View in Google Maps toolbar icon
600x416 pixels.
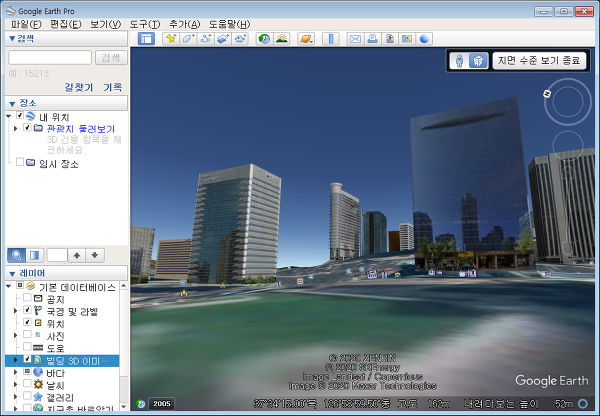(407, 39)
